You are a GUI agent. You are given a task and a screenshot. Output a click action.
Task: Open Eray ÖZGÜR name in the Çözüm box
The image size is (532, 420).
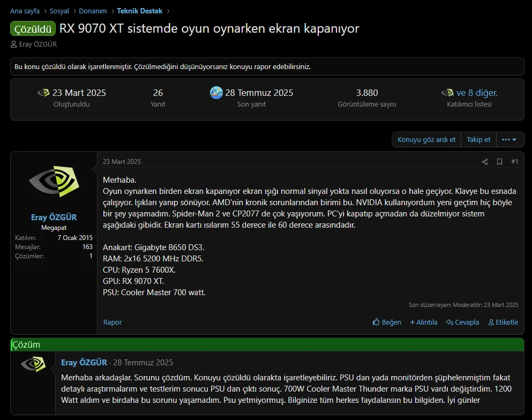(84, 363)
